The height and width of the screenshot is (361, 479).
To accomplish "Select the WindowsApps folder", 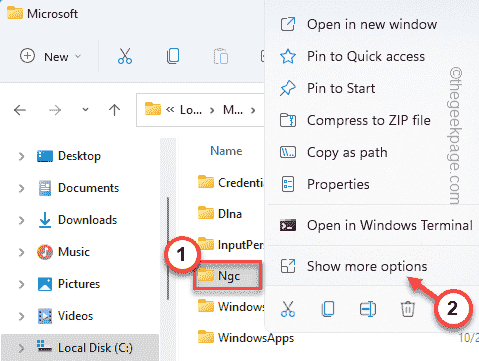I will [246, 337].
